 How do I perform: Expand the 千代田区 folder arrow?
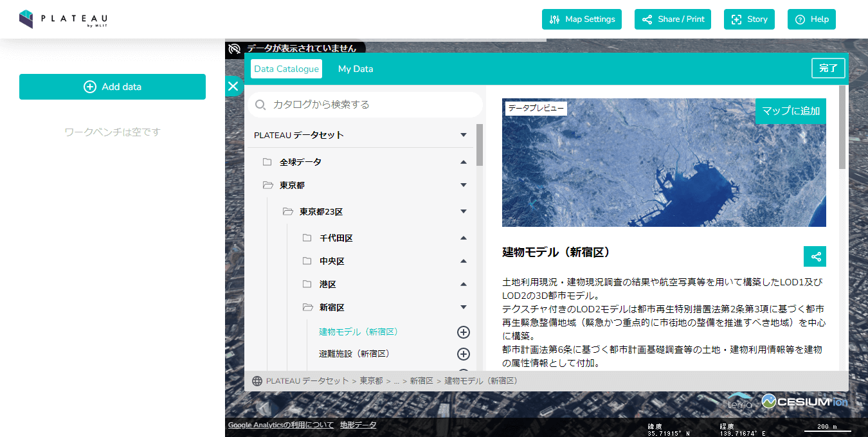[464, 238]
